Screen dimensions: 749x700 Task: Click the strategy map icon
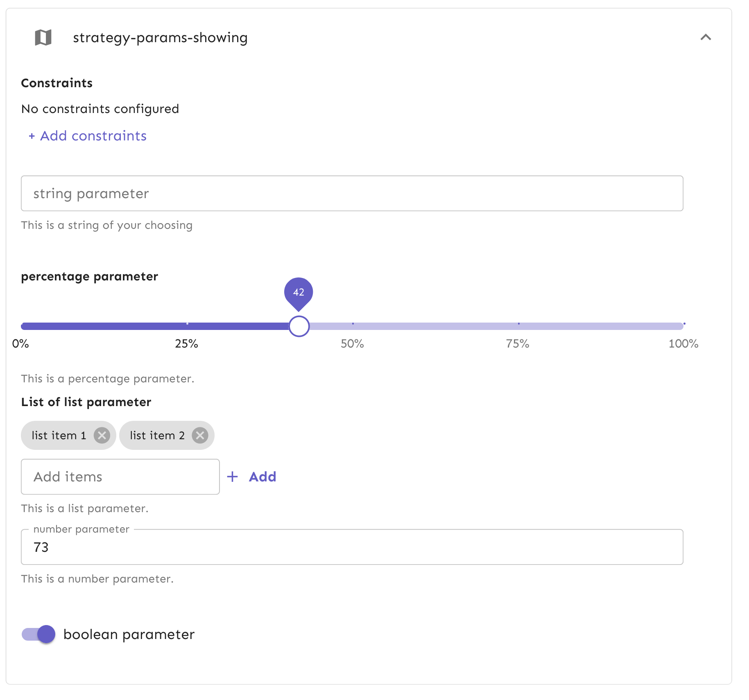(x=43, y=38)
